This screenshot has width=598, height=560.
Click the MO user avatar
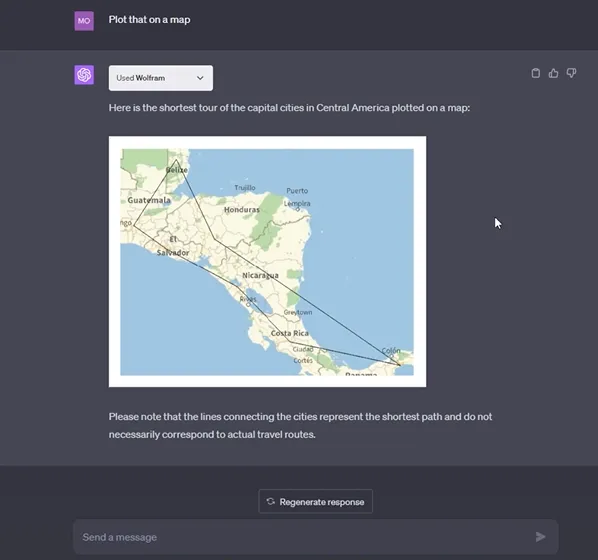(x=84, y=21)
